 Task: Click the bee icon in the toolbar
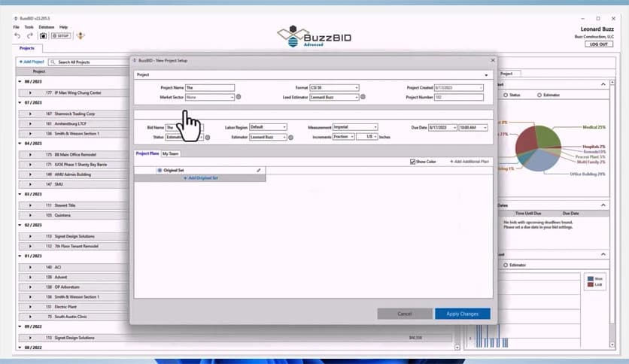[x=81, y=35]
